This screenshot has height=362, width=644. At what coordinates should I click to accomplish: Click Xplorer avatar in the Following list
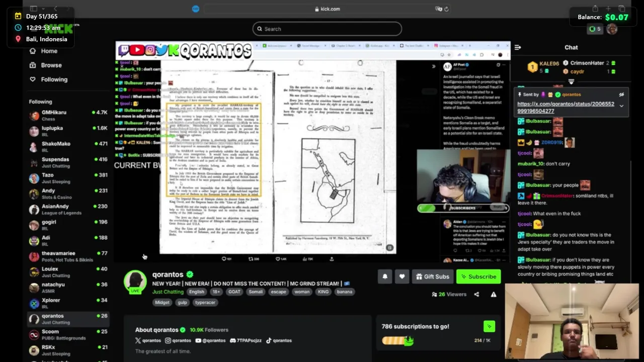[x=34, y=304]
